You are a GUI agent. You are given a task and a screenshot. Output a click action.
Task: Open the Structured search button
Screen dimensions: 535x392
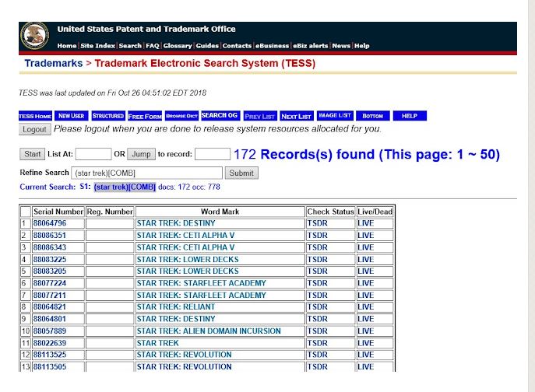[108, 116]
